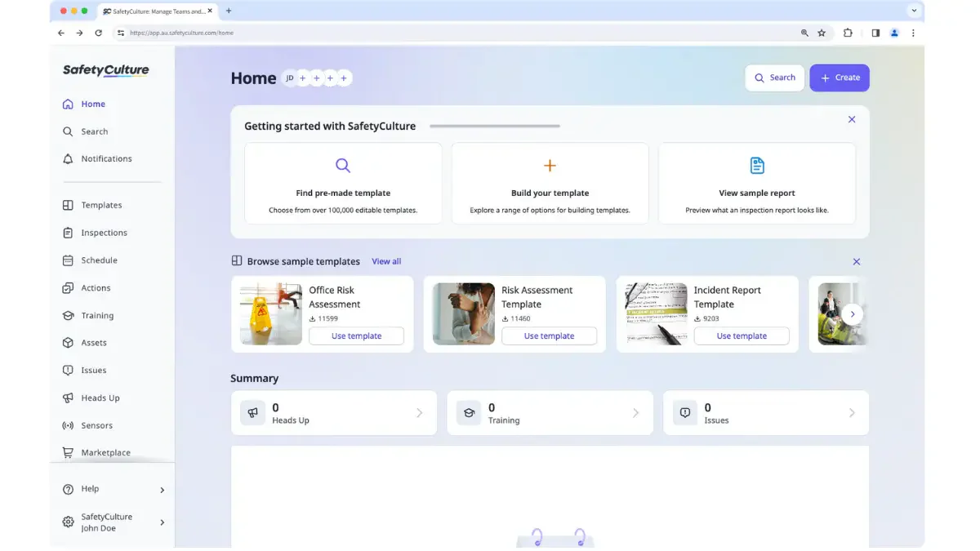The height and width of the screenshot is (551, 980).
Task: Click the Risk Assessment Template thumbnail image
Action: [464, 314]
